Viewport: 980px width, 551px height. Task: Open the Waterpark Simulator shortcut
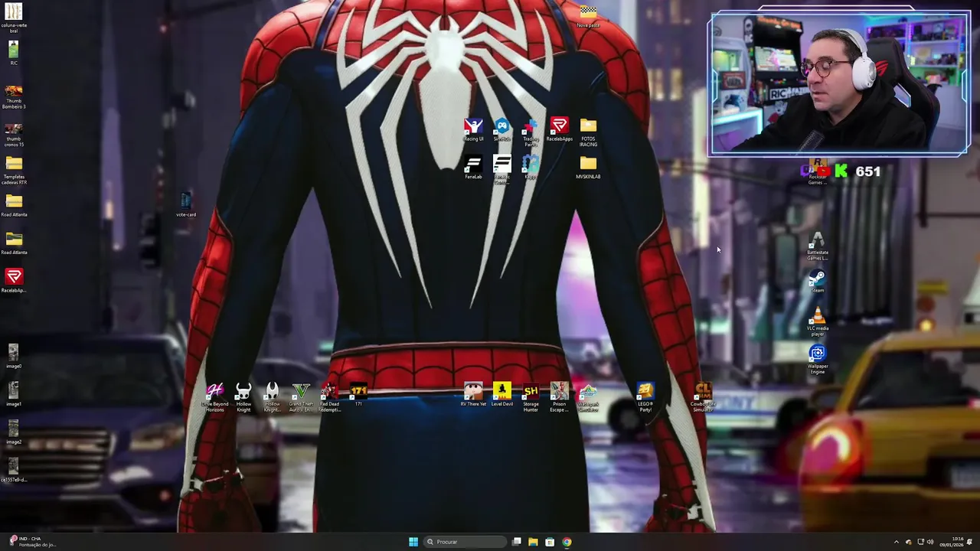tap(588, 398)
